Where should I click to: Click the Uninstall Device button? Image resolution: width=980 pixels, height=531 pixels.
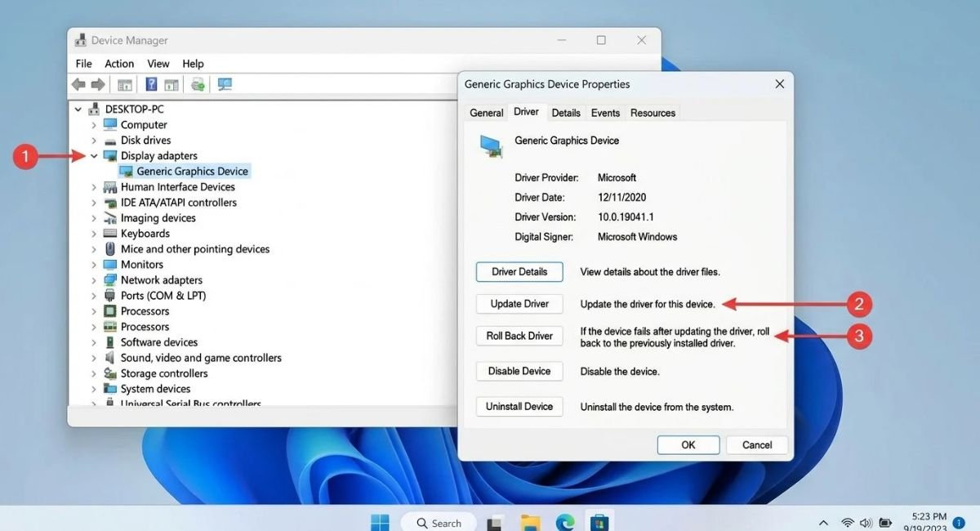pyautogui.click(x=519, y=407)
